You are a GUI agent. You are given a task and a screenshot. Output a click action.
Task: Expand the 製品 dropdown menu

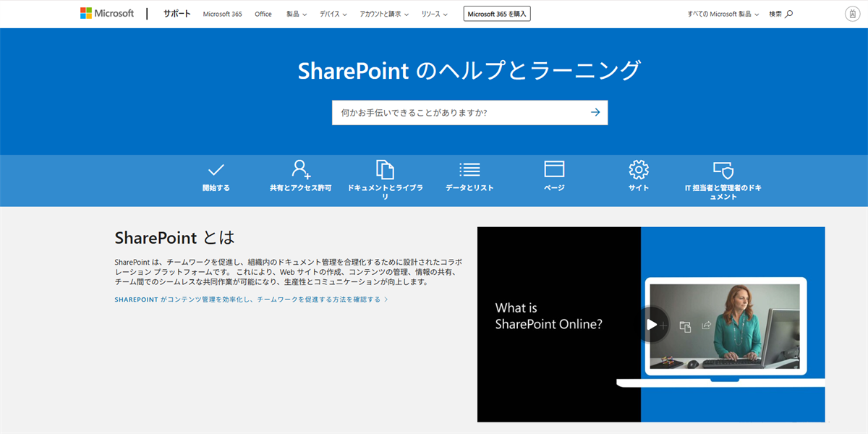[296, 14]
